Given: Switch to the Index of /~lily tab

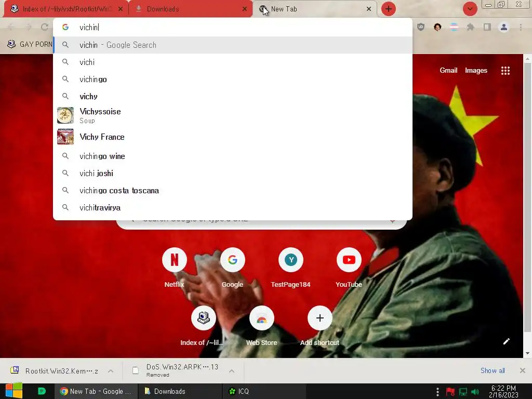Looking at the screenshot, I should (66, 9).
